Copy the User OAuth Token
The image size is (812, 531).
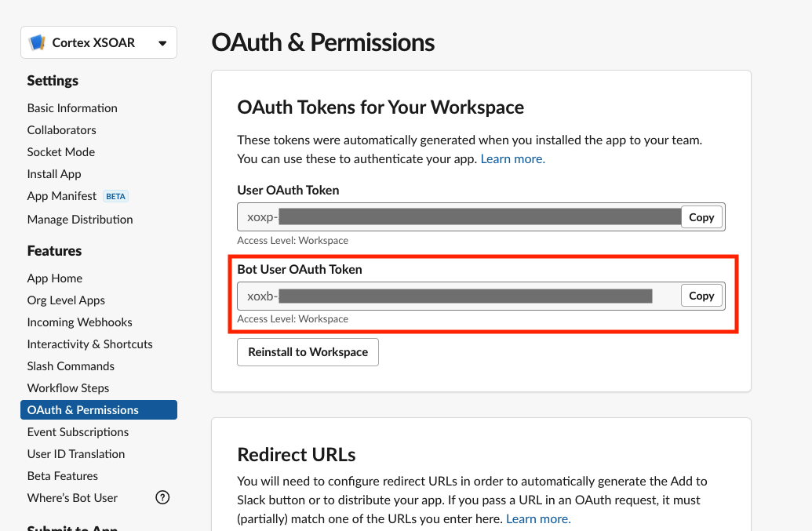pyautogui.click(x=701, y=217)
